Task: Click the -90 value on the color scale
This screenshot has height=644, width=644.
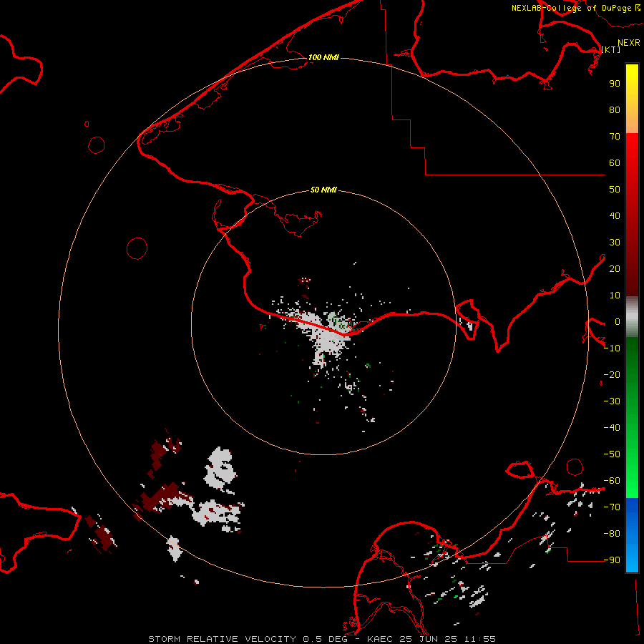Action: point(612,560)
